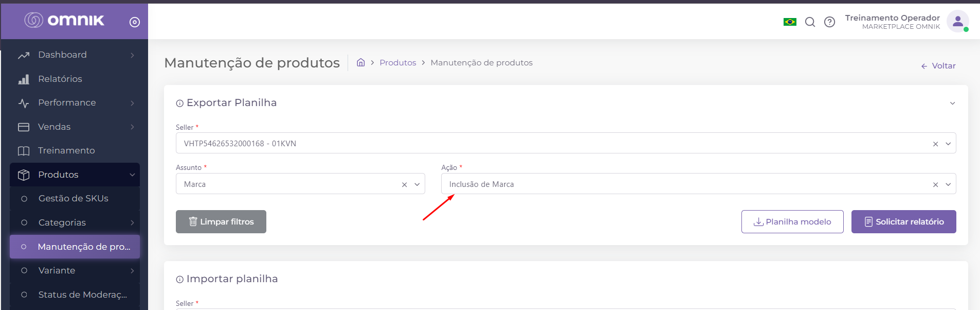Screen dimensions: 980x310
Task: Go back with the Voltar link
Action: [938, 66]
